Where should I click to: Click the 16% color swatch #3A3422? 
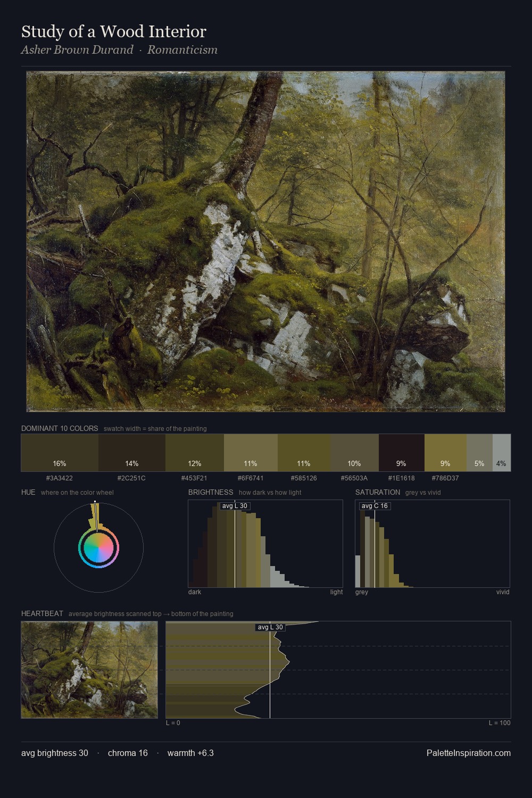click(60, 453)
